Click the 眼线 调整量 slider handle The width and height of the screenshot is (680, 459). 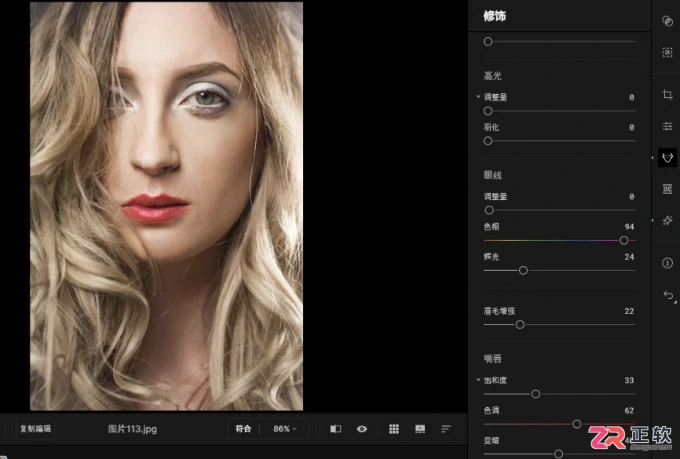489,210
